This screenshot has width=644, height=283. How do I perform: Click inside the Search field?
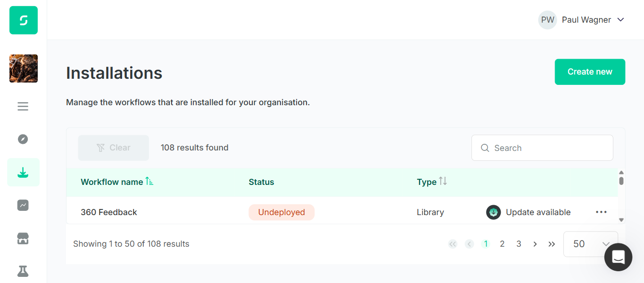click(x=542, y=148)
